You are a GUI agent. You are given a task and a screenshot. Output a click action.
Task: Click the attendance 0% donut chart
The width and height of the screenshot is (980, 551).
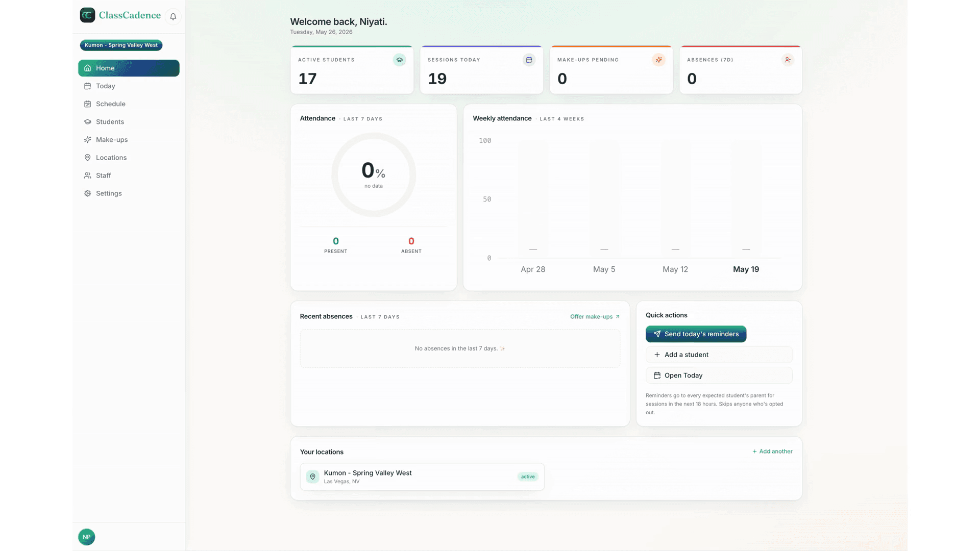(x=374, y=175)
